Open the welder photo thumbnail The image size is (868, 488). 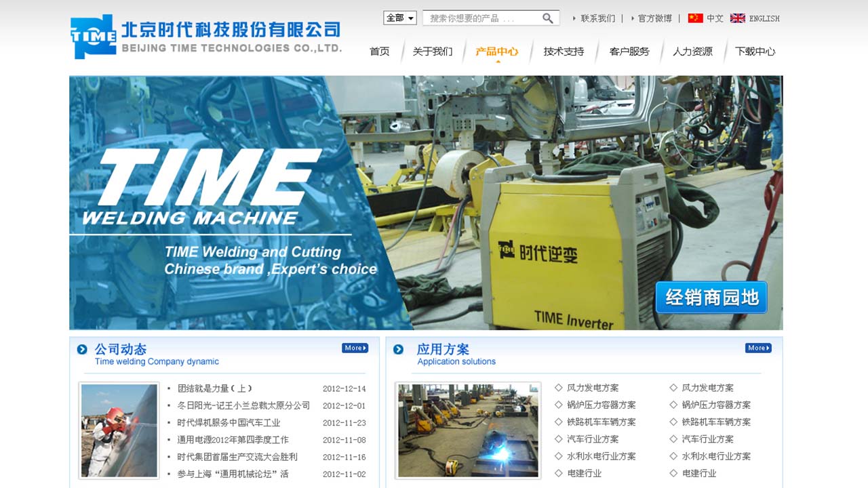[119, 431]
